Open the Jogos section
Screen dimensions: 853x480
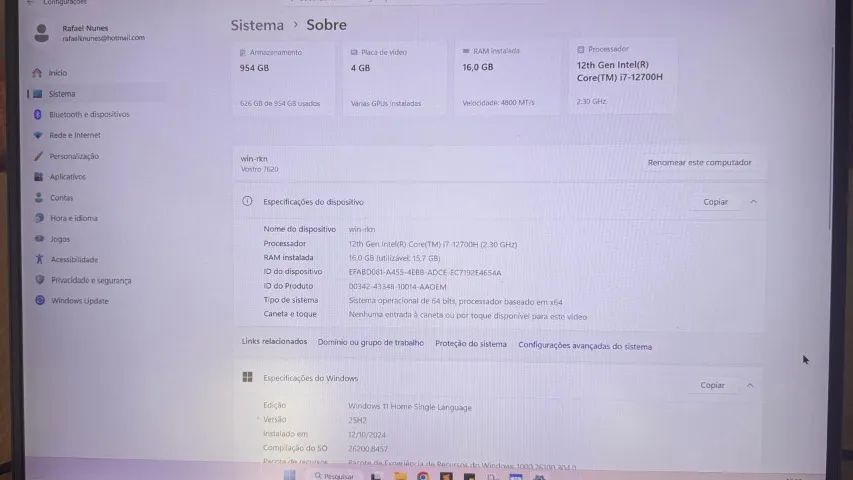coord(60,239)
